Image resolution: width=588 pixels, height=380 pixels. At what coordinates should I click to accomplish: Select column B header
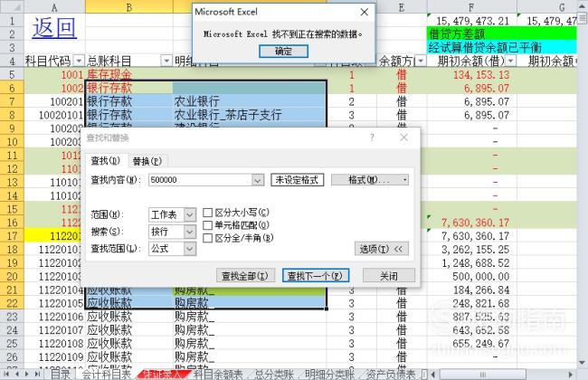[x=129, y=6]
